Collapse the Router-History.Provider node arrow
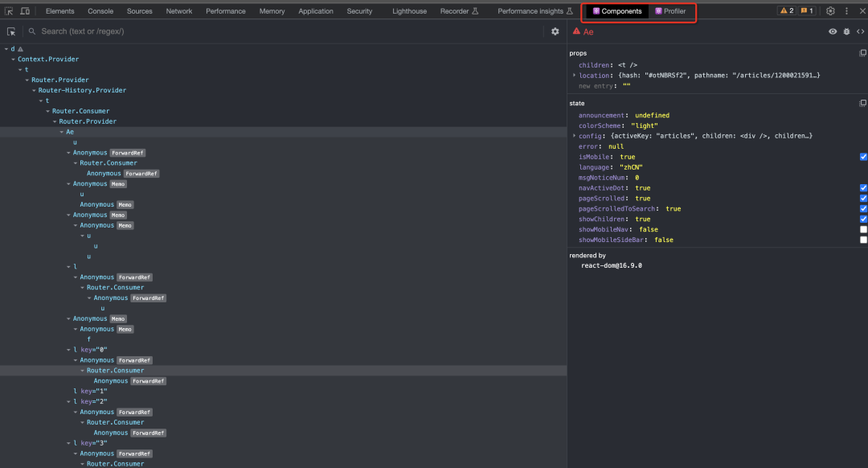Screen dimensions: 868x468 pyautogui.click(x=34, y=90)
